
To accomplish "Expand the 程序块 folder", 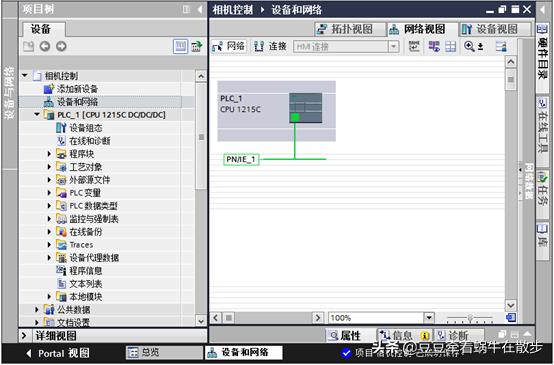I will tap(49, 154).
